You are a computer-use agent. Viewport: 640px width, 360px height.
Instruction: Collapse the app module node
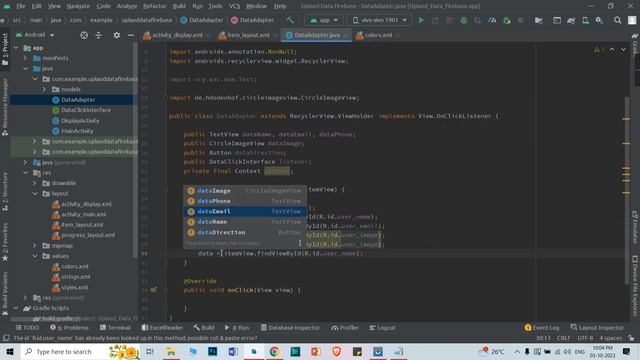(16, 48)
